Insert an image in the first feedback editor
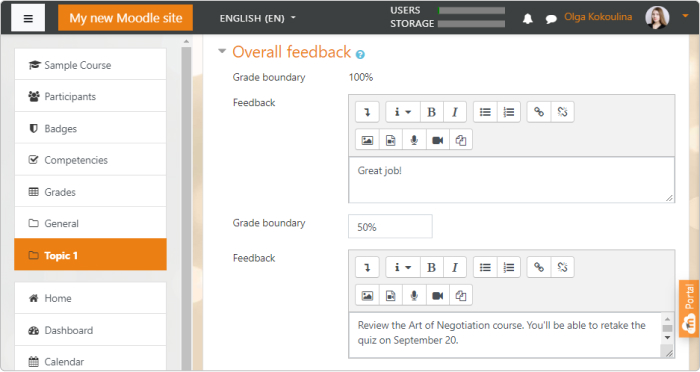Viewport: 700px width, 372px height. [x=367, y=141]
